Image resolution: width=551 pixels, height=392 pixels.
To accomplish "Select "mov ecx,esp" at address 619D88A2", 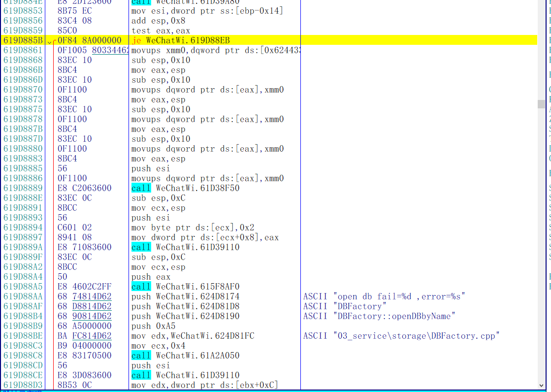I will pos(159,267).
